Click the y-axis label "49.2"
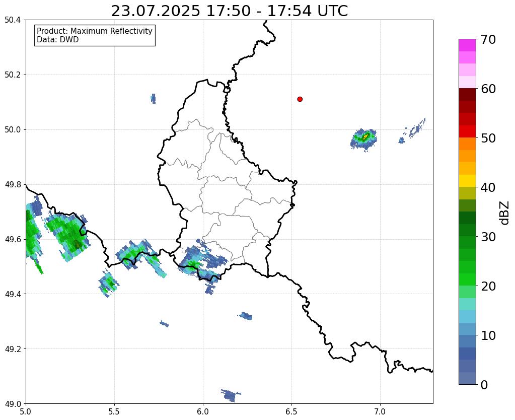The image size is (515, 420). pyautogui.click(x=13, y=349)
